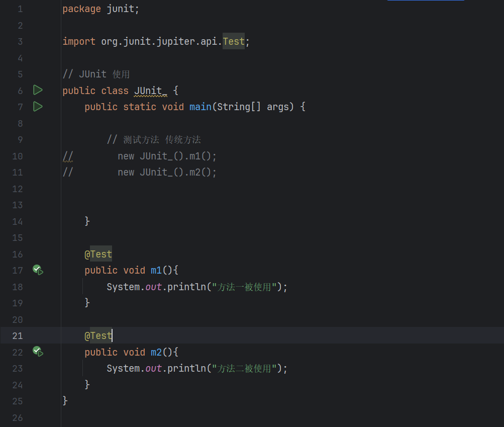Click 'args' parameter in main signature

pyautogui.click(x=278, y=107)
